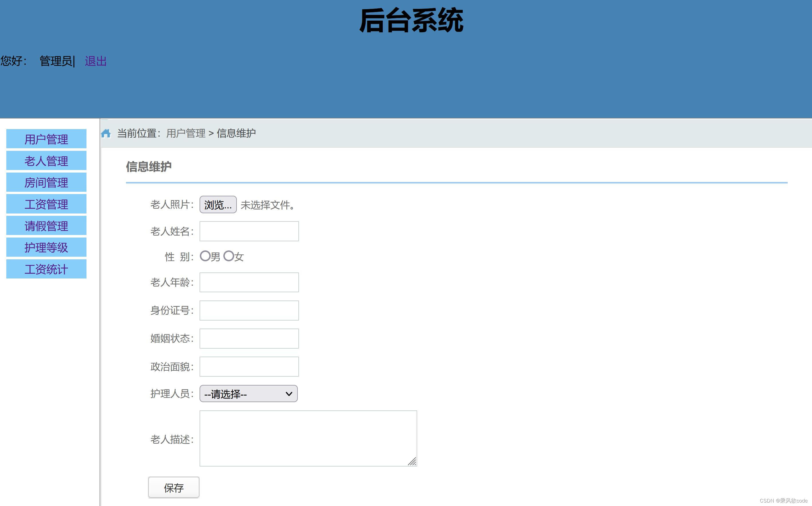Screen dimensions: 812x506
Task: Click the 身份证号 input field
Action: (x=249, y=310)
